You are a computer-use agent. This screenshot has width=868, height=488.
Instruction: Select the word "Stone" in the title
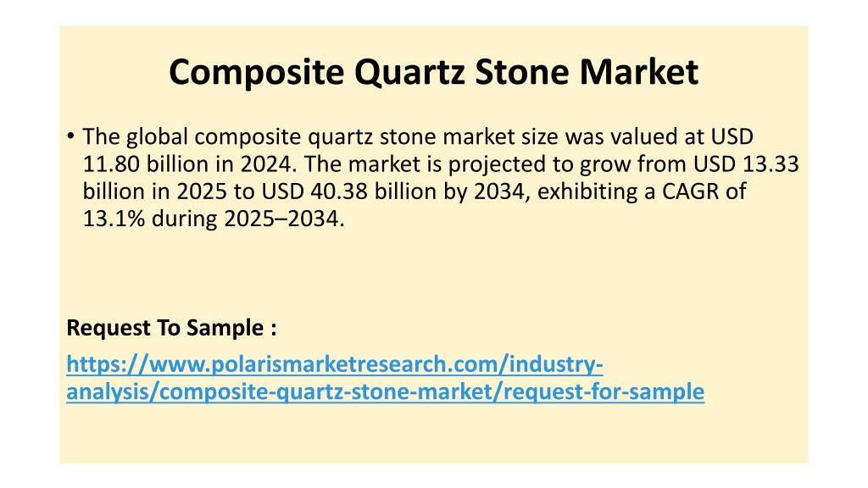521,71
